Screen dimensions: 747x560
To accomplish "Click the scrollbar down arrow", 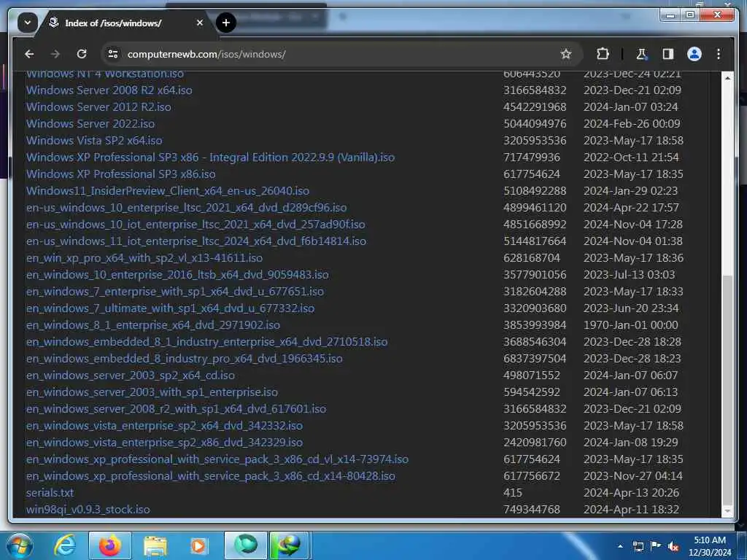I will tap(727, 510).
